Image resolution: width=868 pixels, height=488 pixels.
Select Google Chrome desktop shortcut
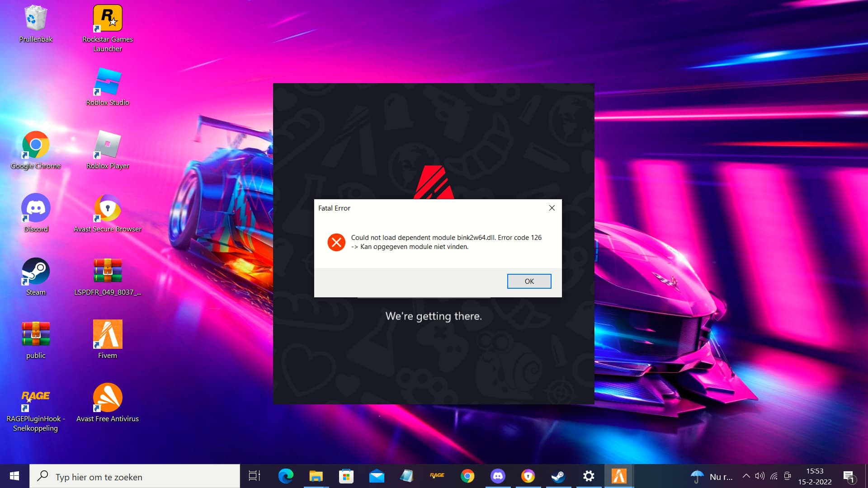click(36, 150)
